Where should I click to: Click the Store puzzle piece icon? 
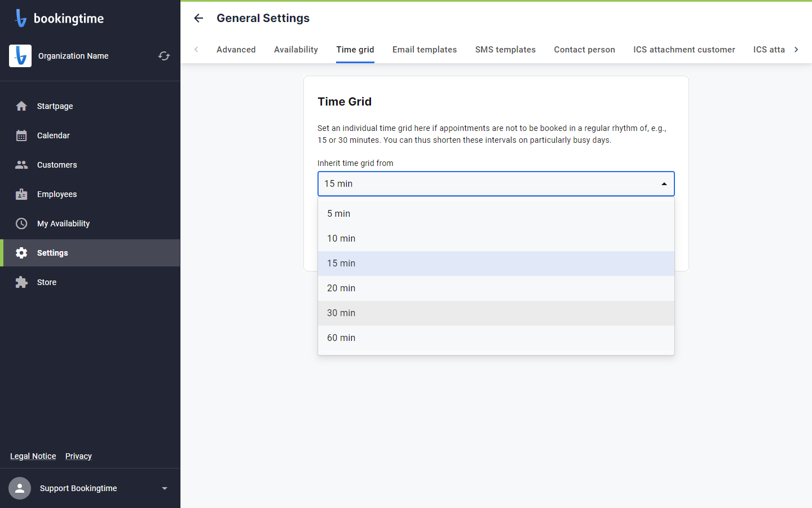point(21,282)
